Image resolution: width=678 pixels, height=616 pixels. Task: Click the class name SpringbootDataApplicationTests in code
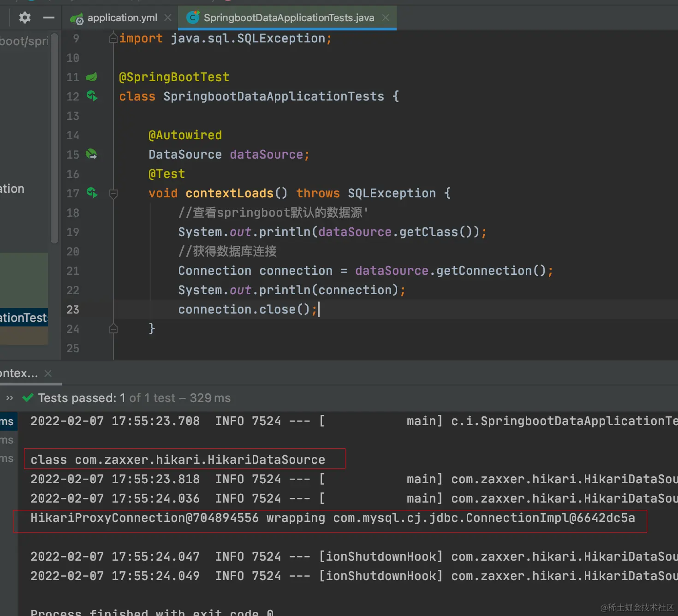point(274,96)
